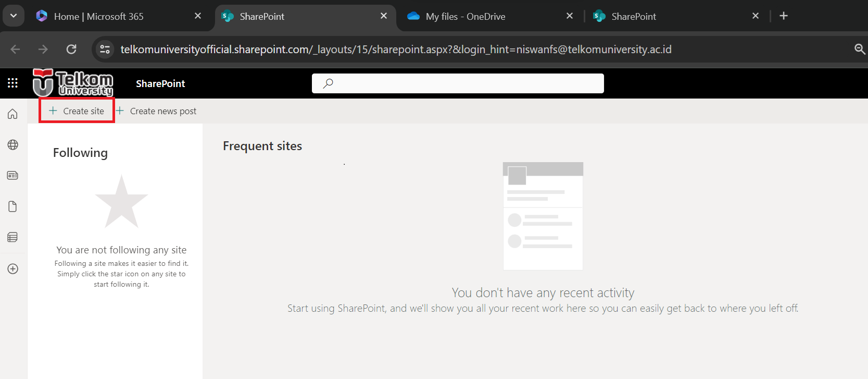Click the 'Start using SharePoint' description text

tap(543, 308)
